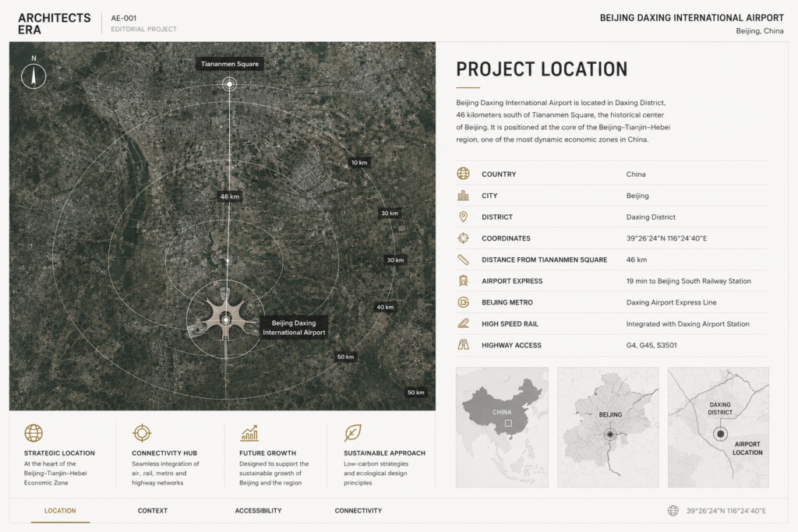The height and width of the screenshot is (532, 798).
Task: Click the ruler icon beside DISTANCE FROM TIANANMEN SQUARE
Action: (x=463, y=259)
